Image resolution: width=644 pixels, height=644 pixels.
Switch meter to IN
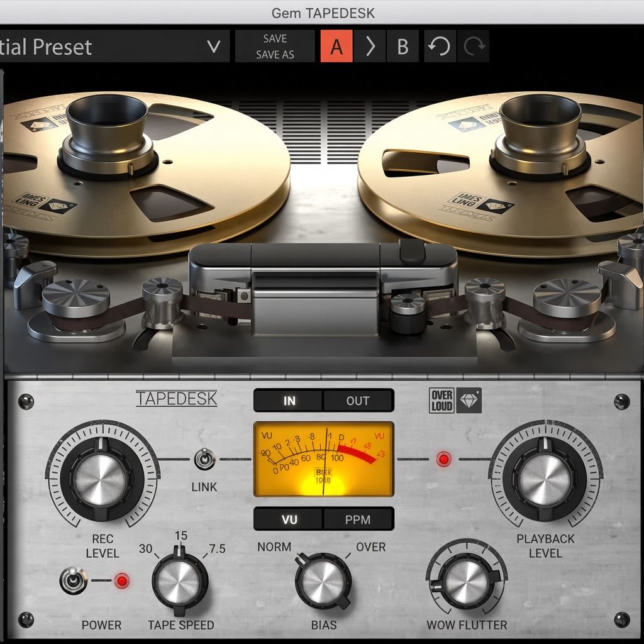coord(289,401)
